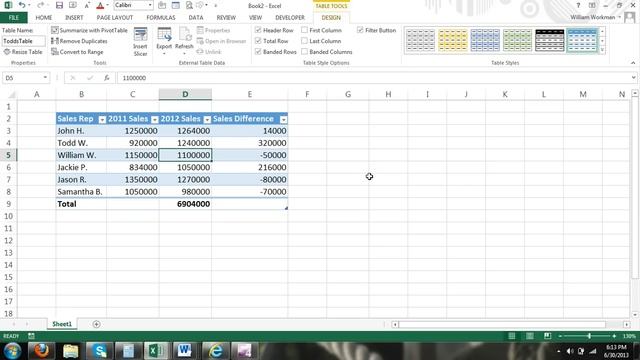Check the Last Column checkbox
640x360 pixels.
point(304,41)
